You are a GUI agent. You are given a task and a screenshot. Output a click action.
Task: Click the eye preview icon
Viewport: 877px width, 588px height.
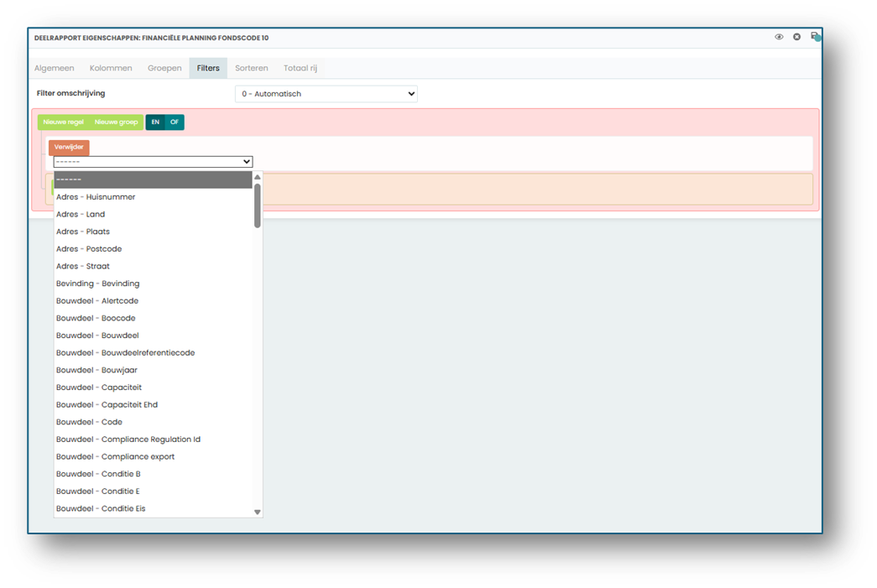pos(779,37)
